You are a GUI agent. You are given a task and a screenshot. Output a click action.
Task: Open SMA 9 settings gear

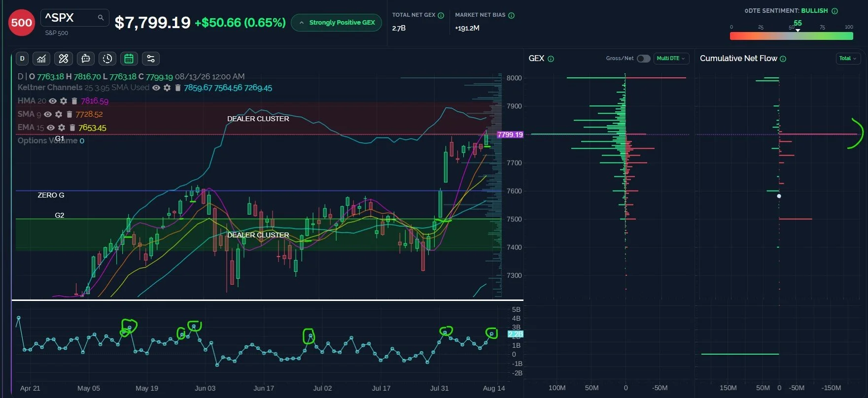(x=59, y=114)
